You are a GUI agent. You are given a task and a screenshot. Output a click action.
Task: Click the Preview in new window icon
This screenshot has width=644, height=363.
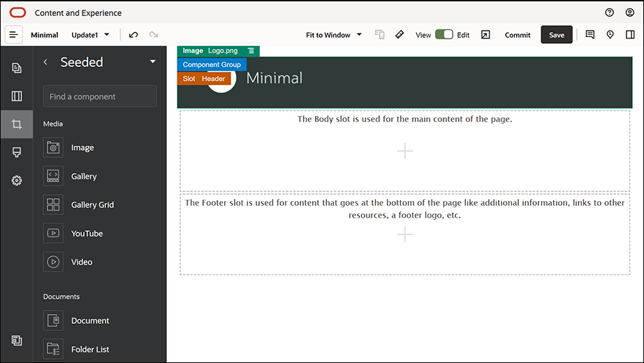(x=485, y=35)
